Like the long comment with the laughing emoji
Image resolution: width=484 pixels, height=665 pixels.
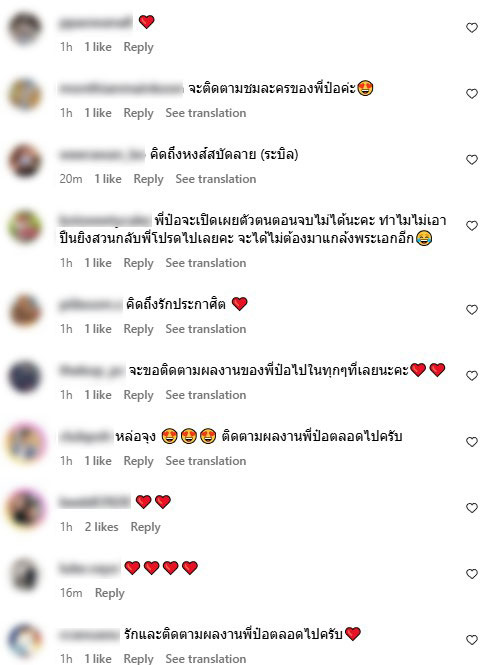pyautogui.click(x=472, y=226)
